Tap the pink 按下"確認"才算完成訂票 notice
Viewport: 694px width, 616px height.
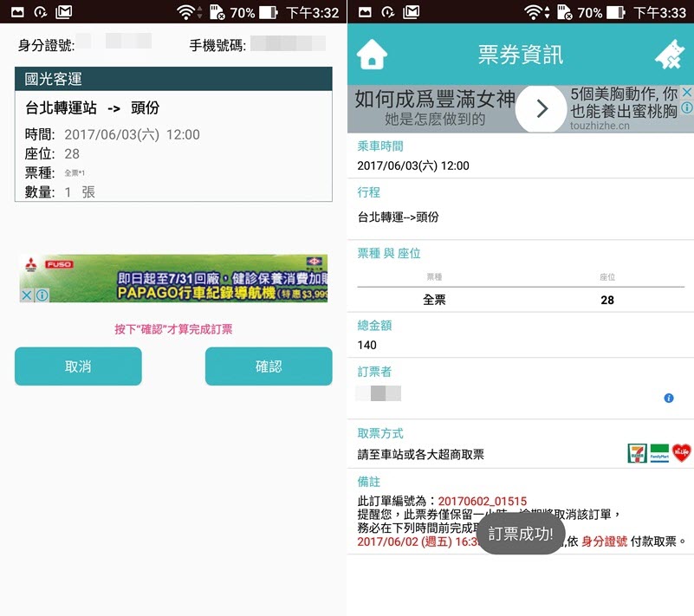tap(173, 329)
